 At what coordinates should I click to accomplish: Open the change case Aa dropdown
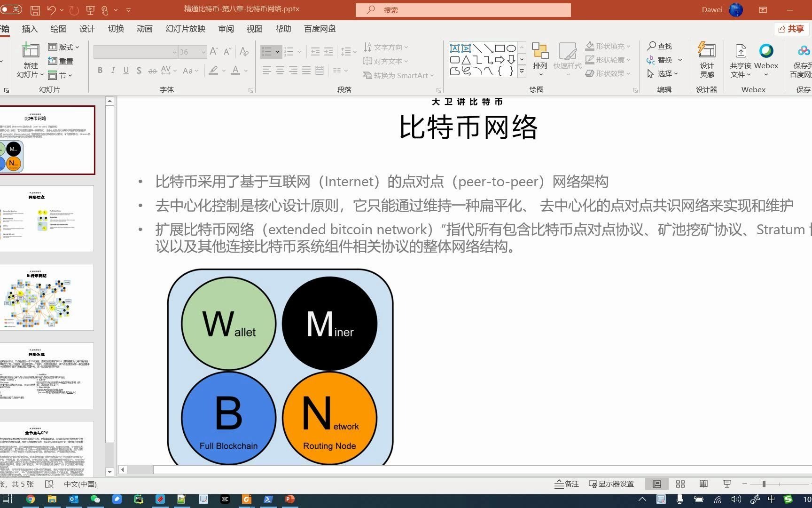[190, 71]
